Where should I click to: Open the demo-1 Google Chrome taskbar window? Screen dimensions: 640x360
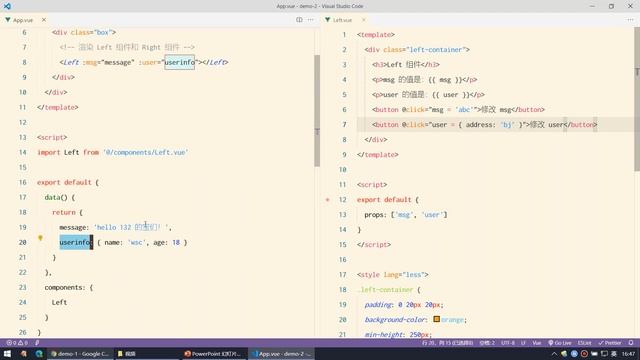80,354
